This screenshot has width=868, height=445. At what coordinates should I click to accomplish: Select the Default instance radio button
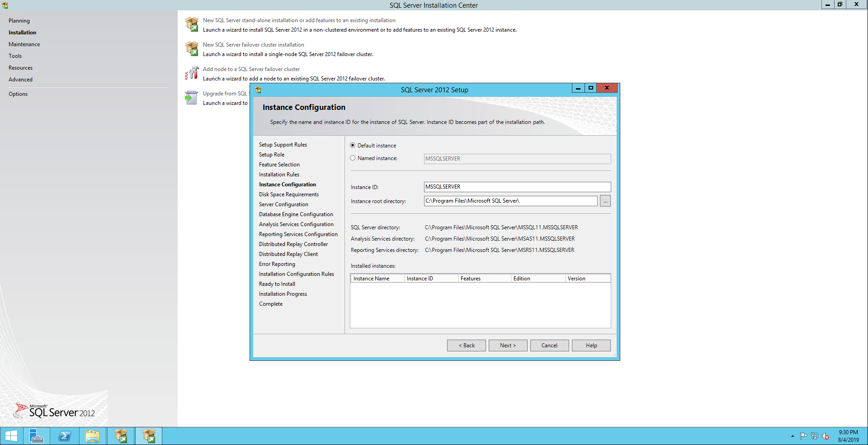pos(353,146)
